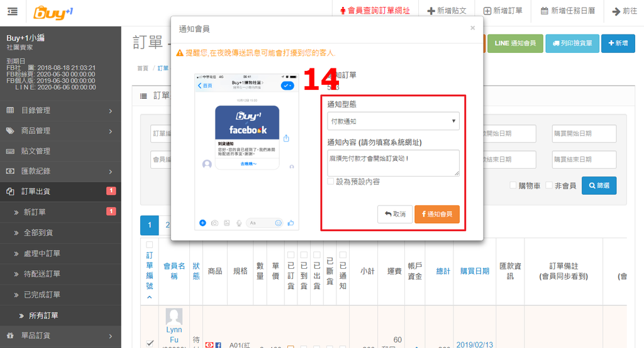
Task: Sort by 訂單編號 column header
Action: 150,271
